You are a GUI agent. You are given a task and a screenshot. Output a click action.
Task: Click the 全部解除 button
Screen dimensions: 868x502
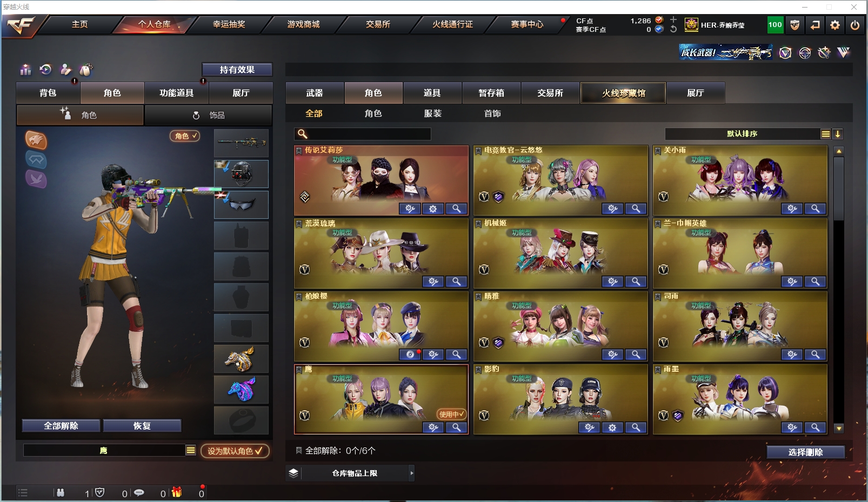[61, 426]
